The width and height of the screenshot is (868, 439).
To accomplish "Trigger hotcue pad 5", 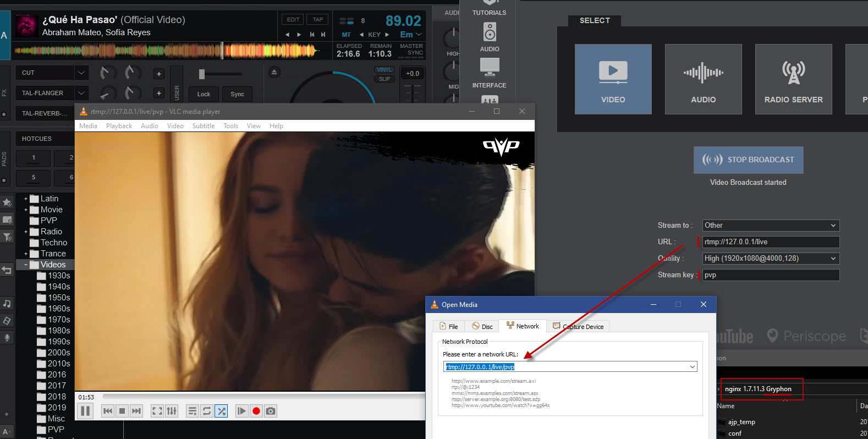I will (x=34, y=178).
